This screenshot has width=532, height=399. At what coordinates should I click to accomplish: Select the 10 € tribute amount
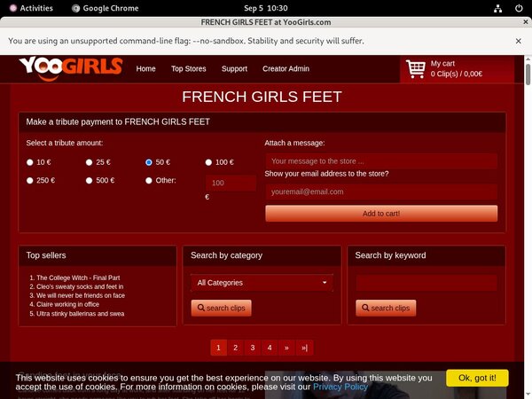point(30,162)
